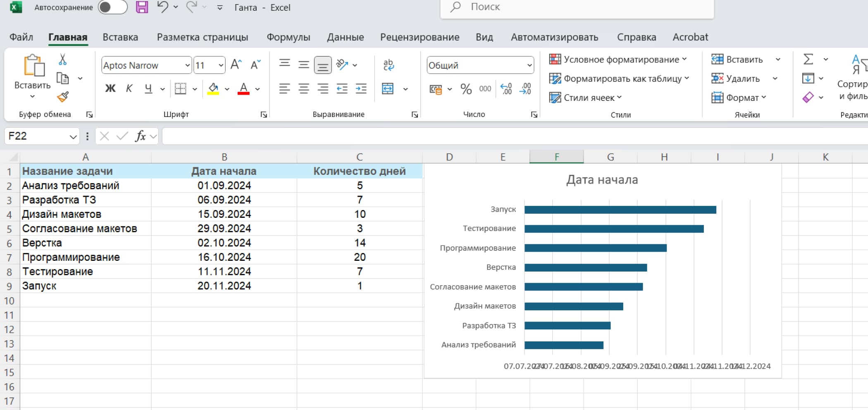Click the Удалить cells button
The height and width of the screenshot is (410, 868).
click(x=736, y=79)
